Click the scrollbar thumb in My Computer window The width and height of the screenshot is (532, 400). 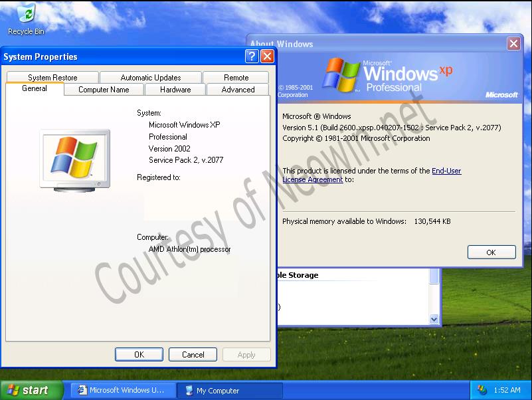click(x=434, y=276)
